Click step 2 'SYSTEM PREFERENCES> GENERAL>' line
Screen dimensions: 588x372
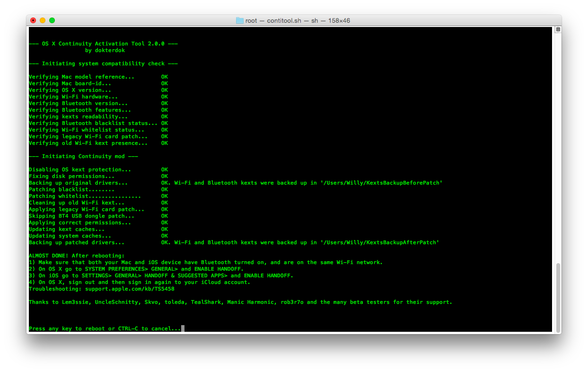pyautogui.click(x=136, y=269)
